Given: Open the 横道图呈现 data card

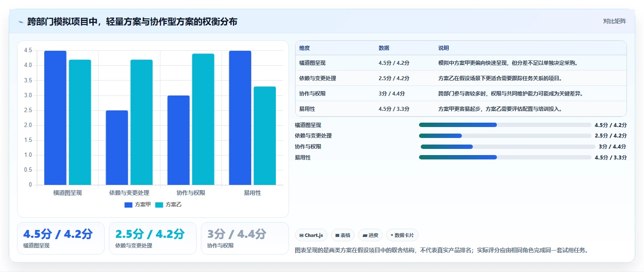Looking at the screenshot, I should coord(61,238).
